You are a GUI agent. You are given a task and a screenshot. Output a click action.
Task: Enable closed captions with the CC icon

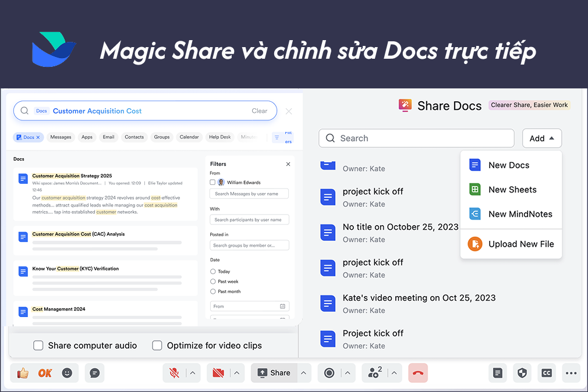(x=547, y=373)
